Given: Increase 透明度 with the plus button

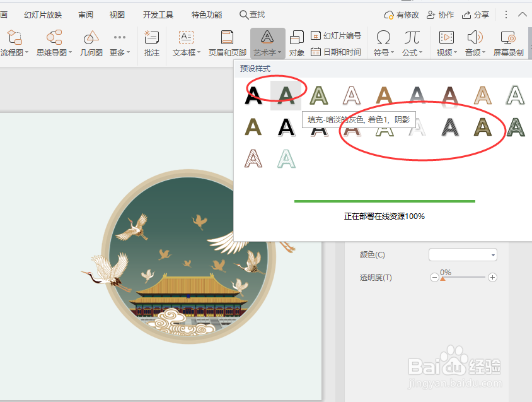Looking at the screenshot, I should coord(493,277).
